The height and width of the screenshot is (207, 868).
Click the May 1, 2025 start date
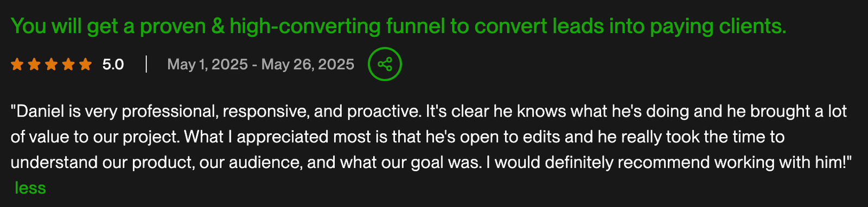tap(207, 64)
